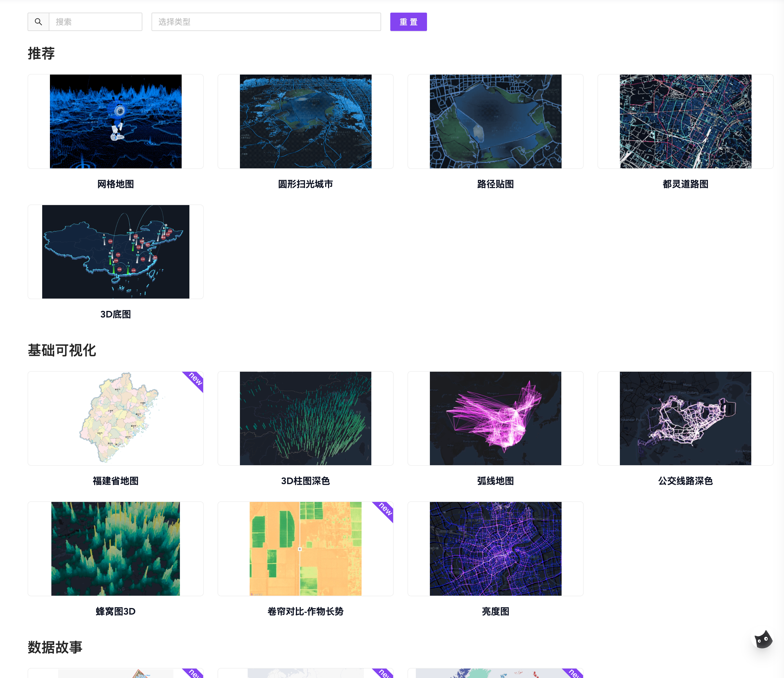Viewport: 784px width, 678px height.
Task: Open the 网格地图 thumbnail
Action: [x=115, y=121]
